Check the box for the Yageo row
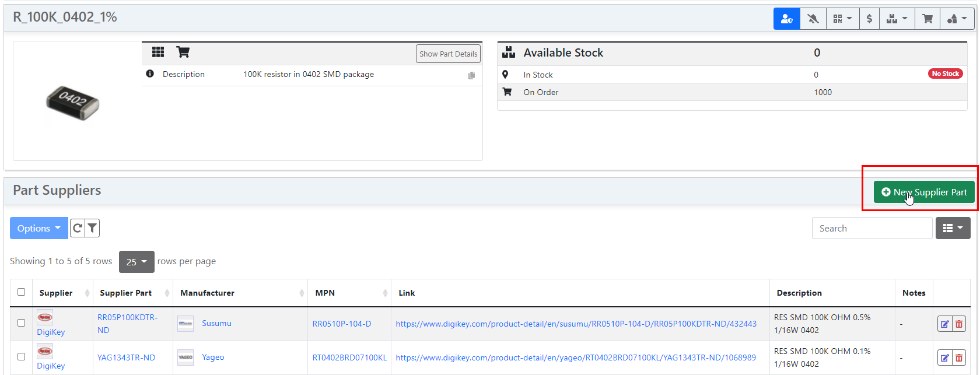This screenshot has width=980, height=375. pyautogui.click(x=22, y=356)
